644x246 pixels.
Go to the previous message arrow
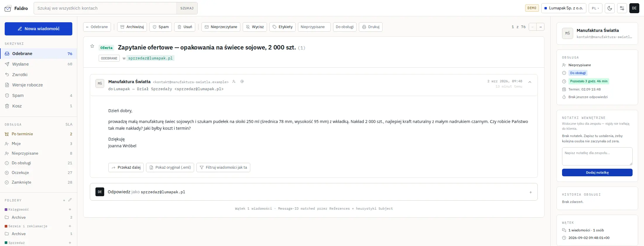pos(533,27)
